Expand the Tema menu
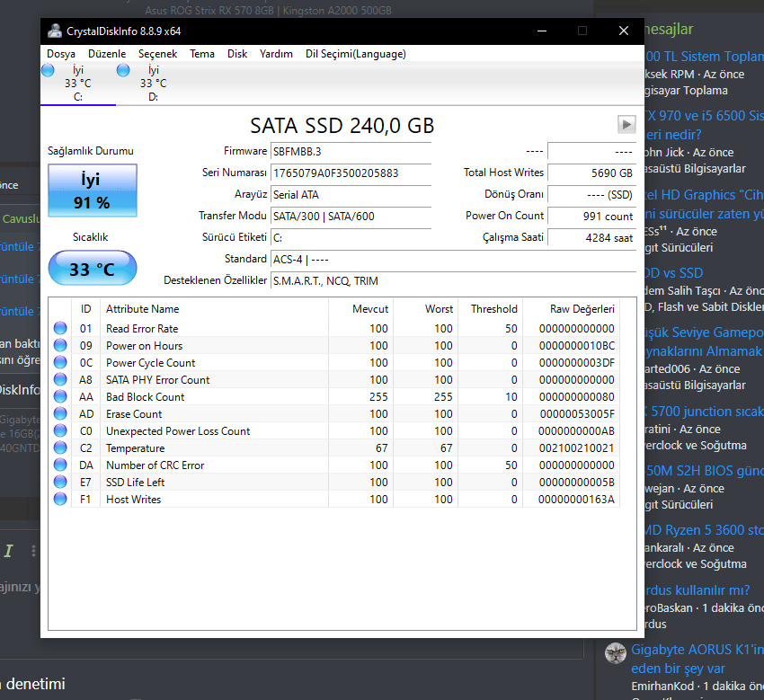 pos(202,54)
